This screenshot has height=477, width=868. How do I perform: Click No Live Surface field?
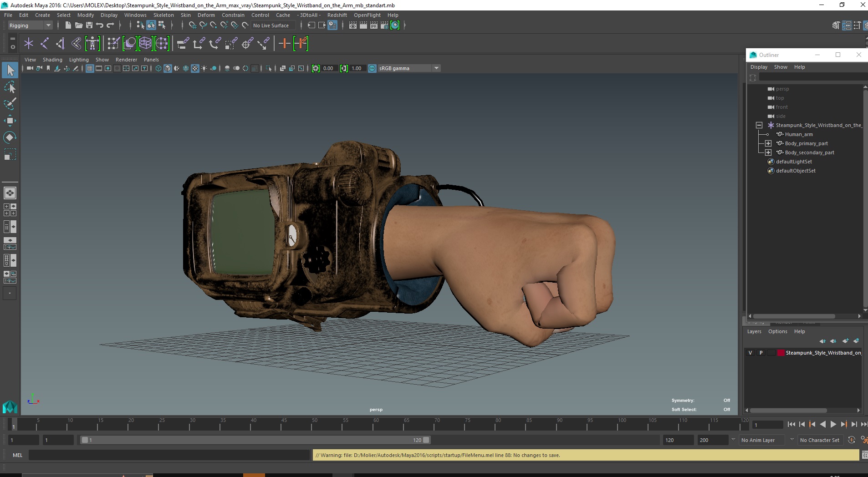coord(273,25)
